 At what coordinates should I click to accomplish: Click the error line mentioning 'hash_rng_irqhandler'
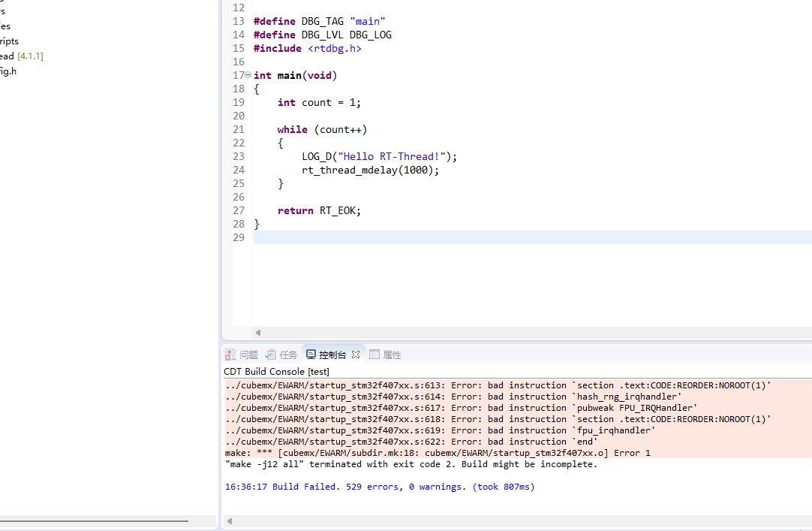click(x=453, y=397)
